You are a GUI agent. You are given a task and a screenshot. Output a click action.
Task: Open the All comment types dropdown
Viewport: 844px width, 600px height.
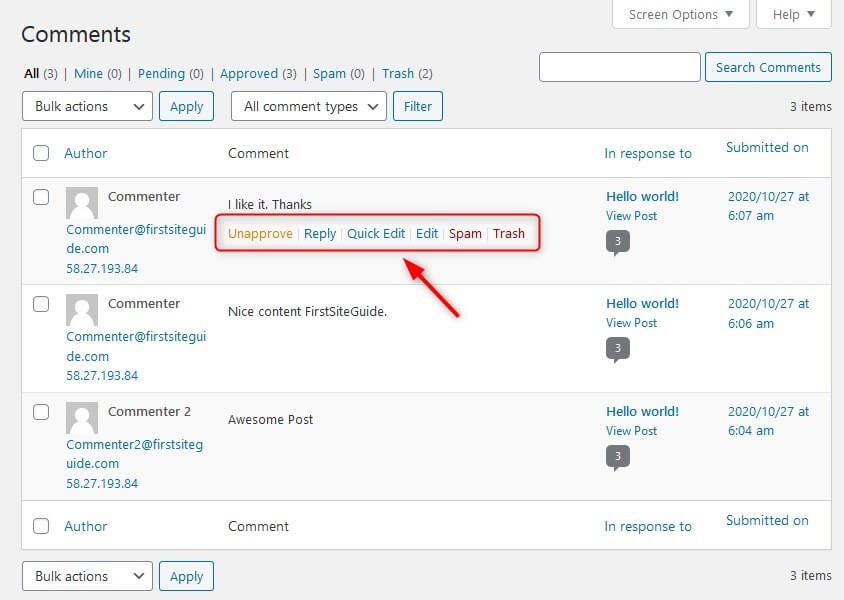pos(307,105)
